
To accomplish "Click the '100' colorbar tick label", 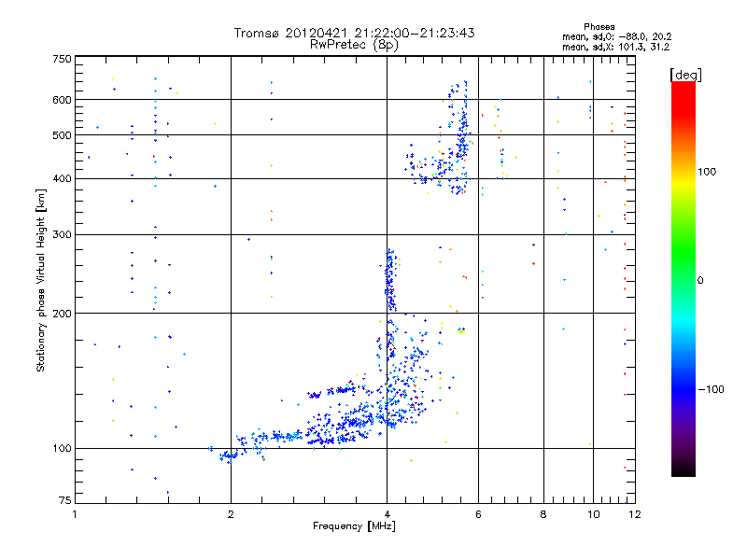I will (707, 172).
